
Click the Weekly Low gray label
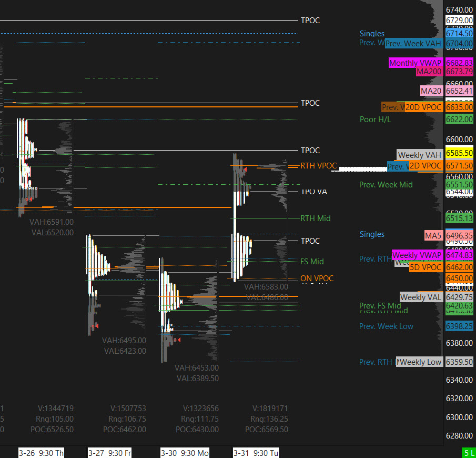click(421, 362)
